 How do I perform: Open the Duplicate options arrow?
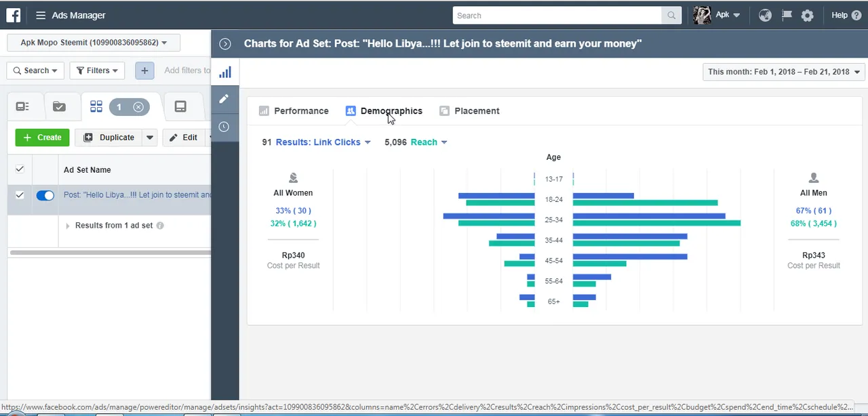pyautogui.click(x=150, y=138)
